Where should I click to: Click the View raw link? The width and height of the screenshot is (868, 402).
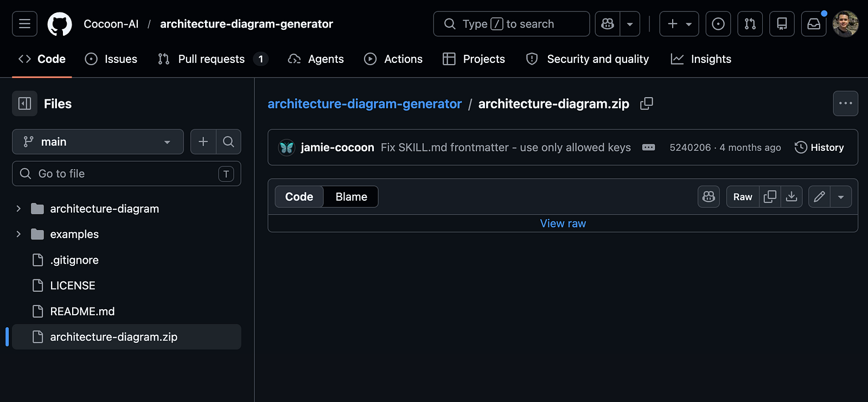(x=563, y=224)
